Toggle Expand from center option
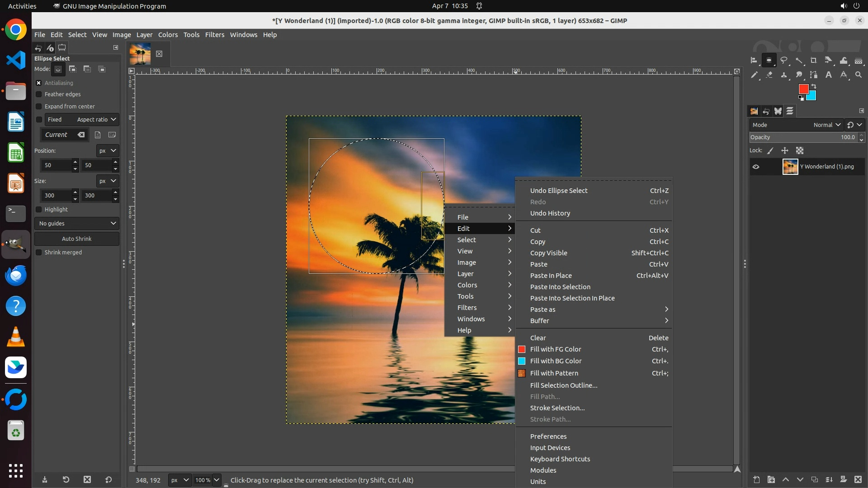This screenshot has height=488, width=868. [39, 107]
